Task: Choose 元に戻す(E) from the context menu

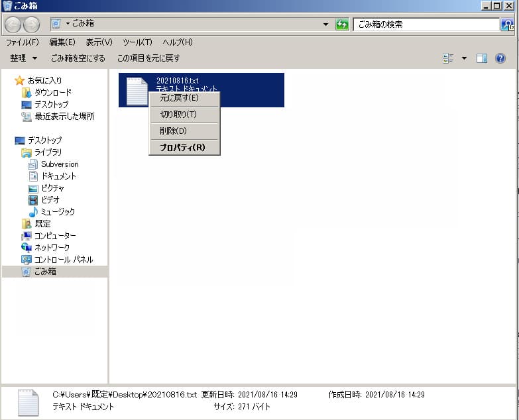Action: 179,98
